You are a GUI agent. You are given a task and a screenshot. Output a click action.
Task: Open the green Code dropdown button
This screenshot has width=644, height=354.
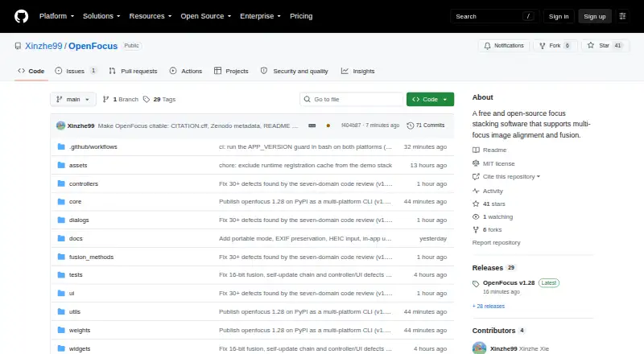click(430, 100)
